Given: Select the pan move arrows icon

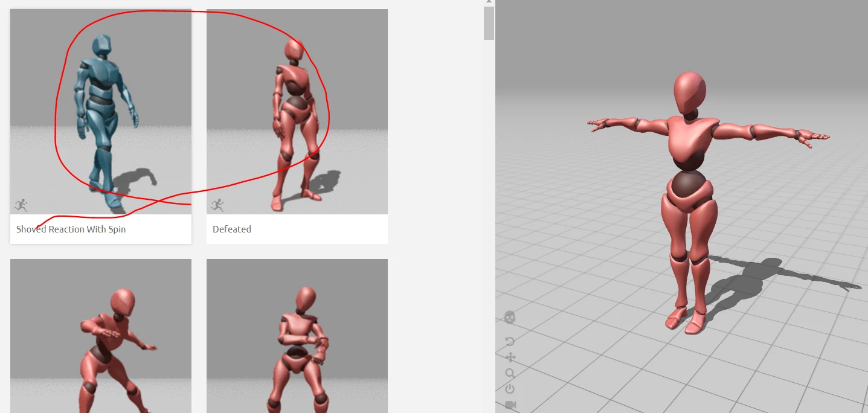Looking at the screenshot, I should point(510,357).
